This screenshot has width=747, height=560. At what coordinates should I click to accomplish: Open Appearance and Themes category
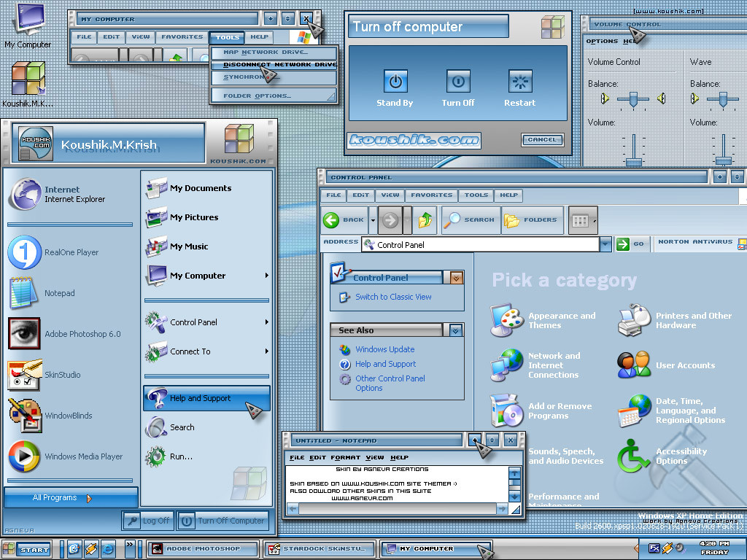click(x=543, y=321)
